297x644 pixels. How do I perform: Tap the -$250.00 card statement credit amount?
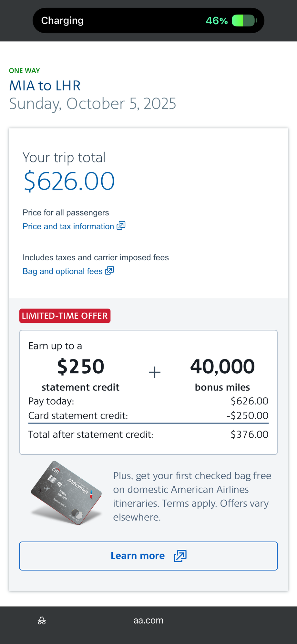tap(247, 415)
